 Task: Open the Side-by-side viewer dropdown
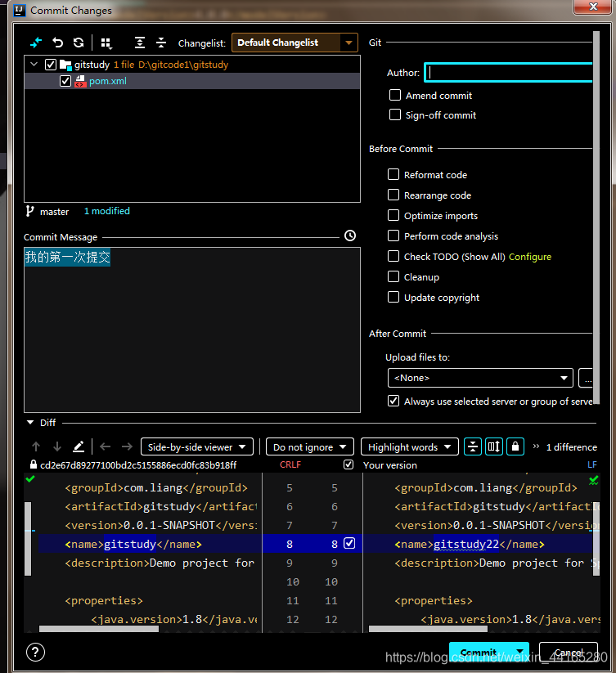pyautogui.click(x=197, y=446)
